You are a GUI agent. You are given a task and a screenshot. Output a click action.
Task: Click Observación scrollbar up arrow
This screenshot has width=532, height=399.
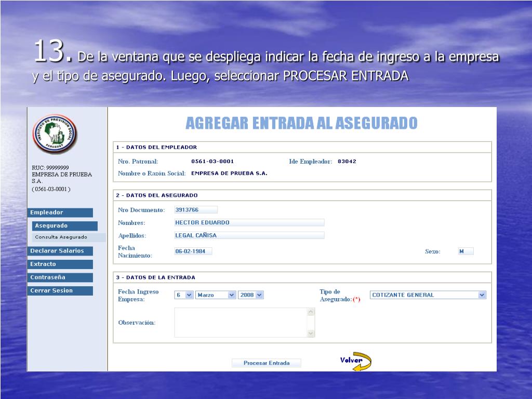coord(311,312)
